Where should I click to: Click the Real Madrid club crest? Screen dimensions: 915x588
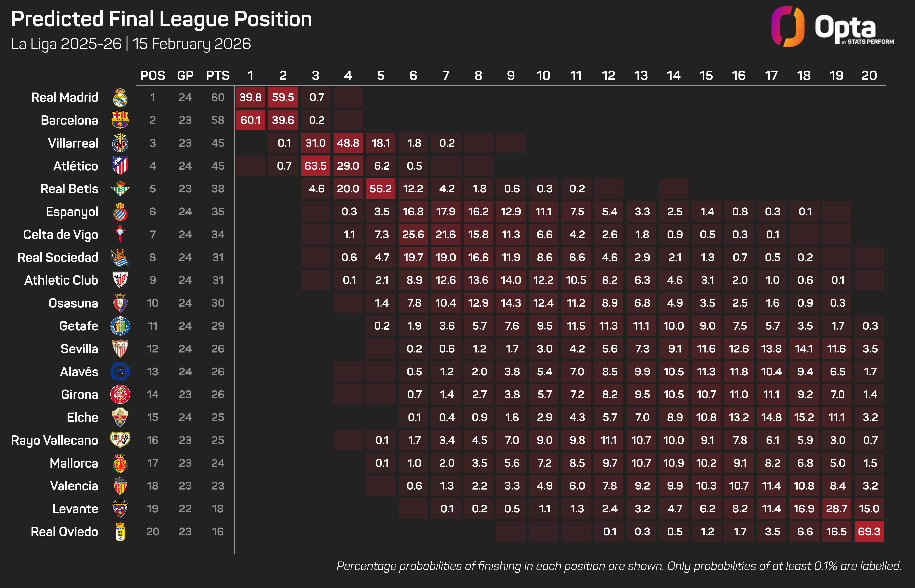coord(120,97)
